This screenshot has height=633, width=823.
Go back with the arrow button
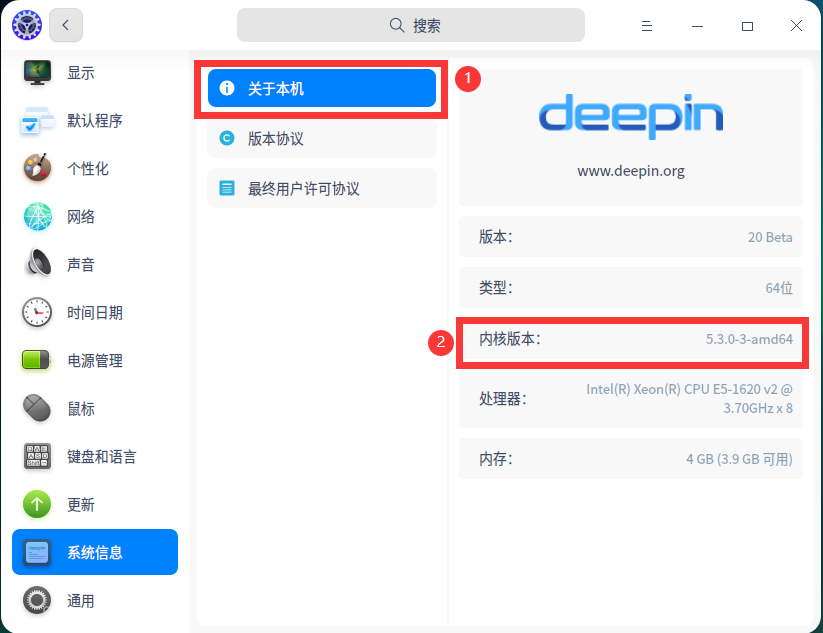click(x=66, y=25)
